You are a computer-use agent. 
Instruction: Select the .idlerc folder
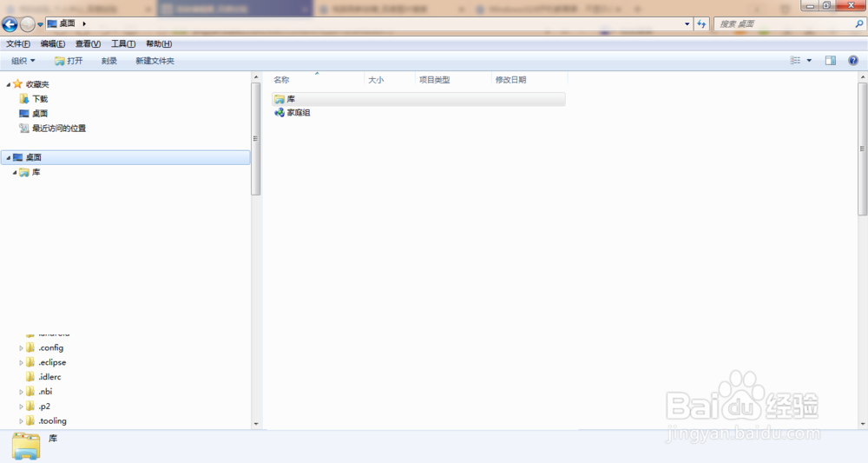[49, 377]
